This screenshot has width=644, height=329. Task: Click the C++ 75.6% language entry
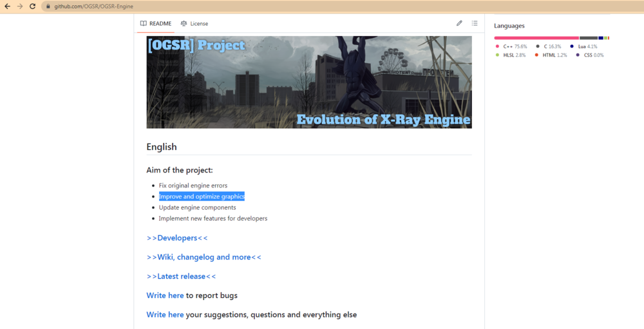511,46
